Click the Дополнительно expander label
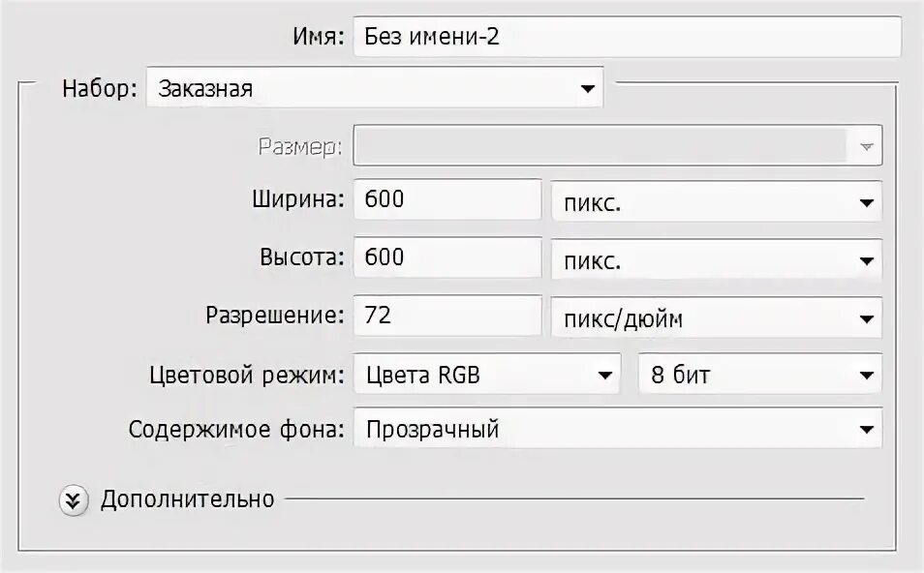 click(187, 500)
